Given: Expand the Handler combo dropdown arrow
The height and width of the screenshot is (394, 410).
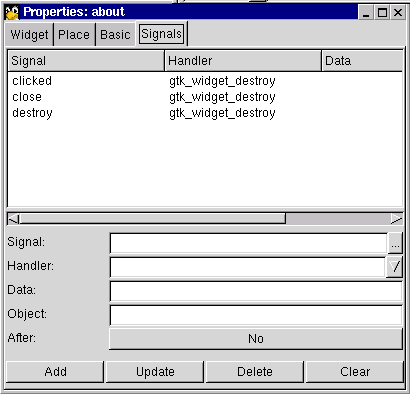Looking at the screenshot, I should [395, 267].
